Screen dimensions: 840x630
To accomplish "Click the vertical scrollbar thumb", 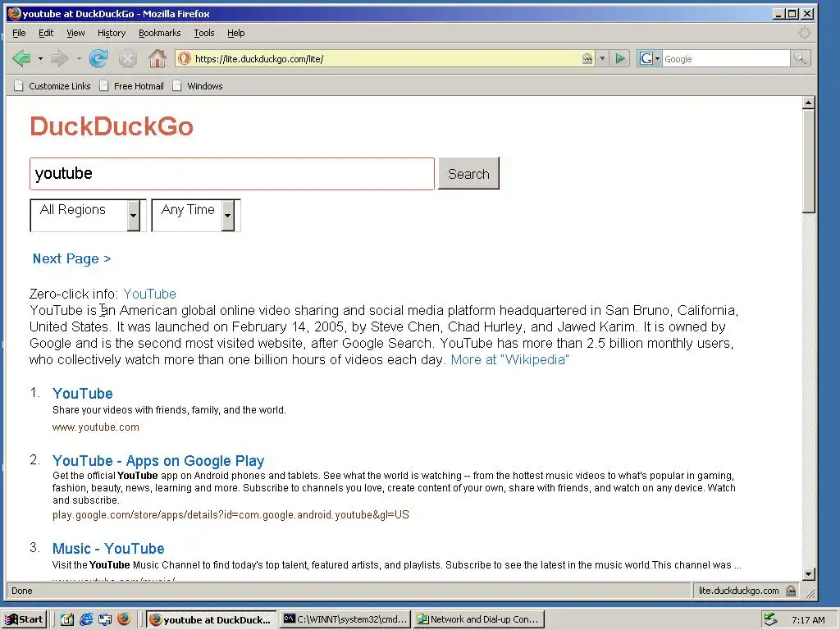I will pyautogui.click(x=809, y=162).
